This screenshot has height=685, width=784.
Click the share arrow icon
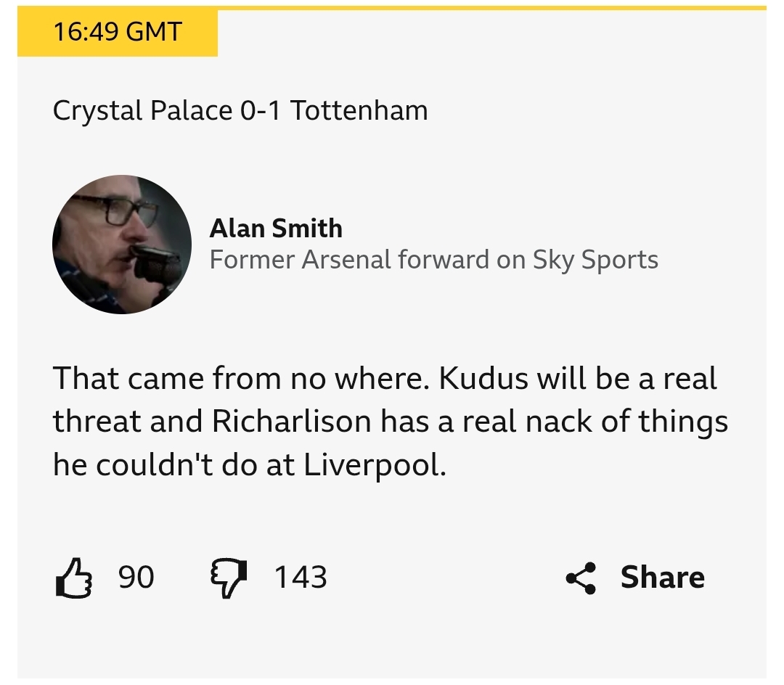click(581, 578)
